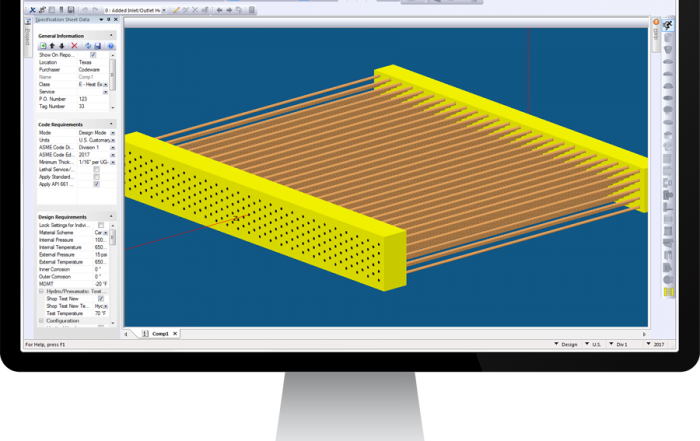Collapse the Hydro/Pneumatic Test tree section

(41, 290)
